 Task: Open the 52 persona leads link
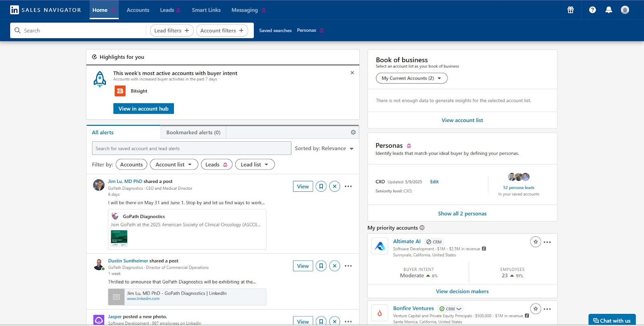click(518, 188)
